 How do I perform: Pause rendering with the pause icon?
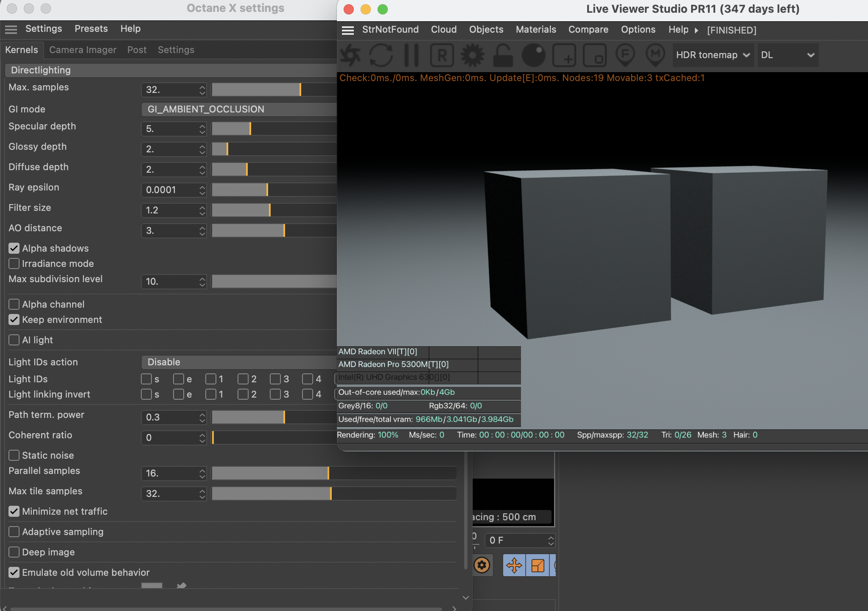pos(411,55)
